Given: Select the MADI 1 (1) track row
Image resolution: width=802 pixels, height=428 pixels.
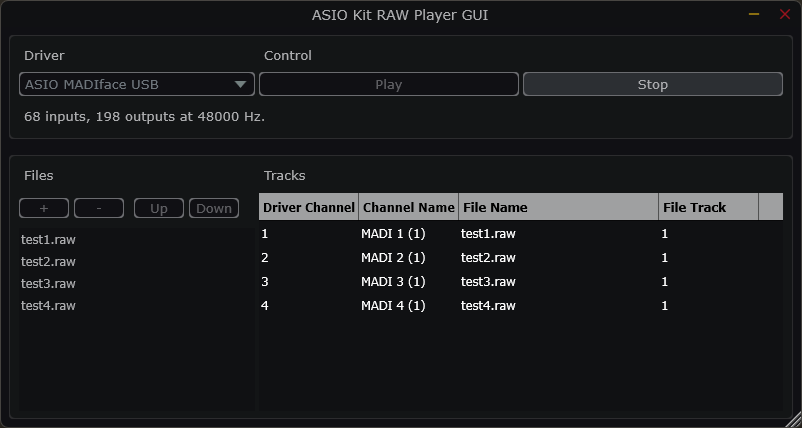Looking at the screenshot, I should (x=521, y=234).
